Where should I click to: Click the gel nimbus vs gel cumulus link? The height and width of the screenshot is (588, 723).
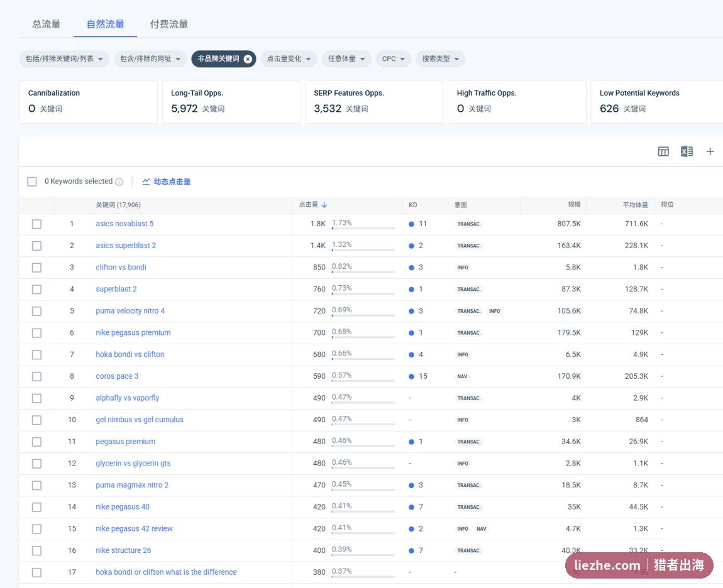point(139,420)
